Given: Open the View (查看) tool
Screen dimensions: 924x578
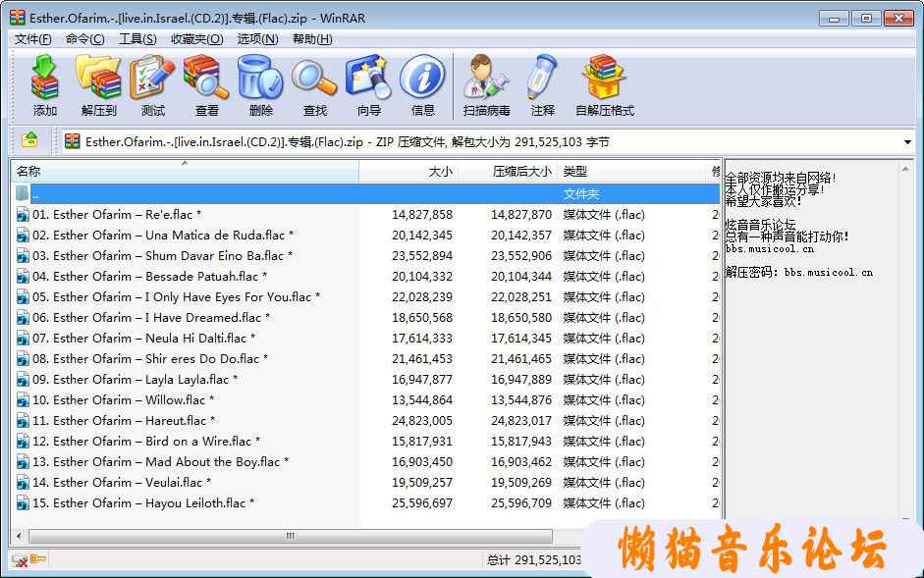Looking at the screenshot, I should tap(206, 85).
